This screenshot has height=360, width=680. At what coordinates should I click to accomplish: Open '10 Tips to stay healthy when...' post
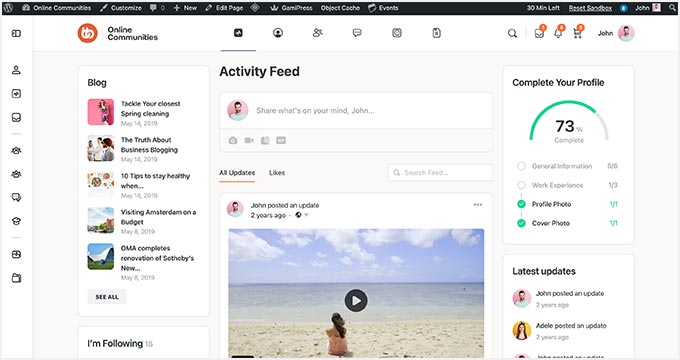(x=155, y=181)
